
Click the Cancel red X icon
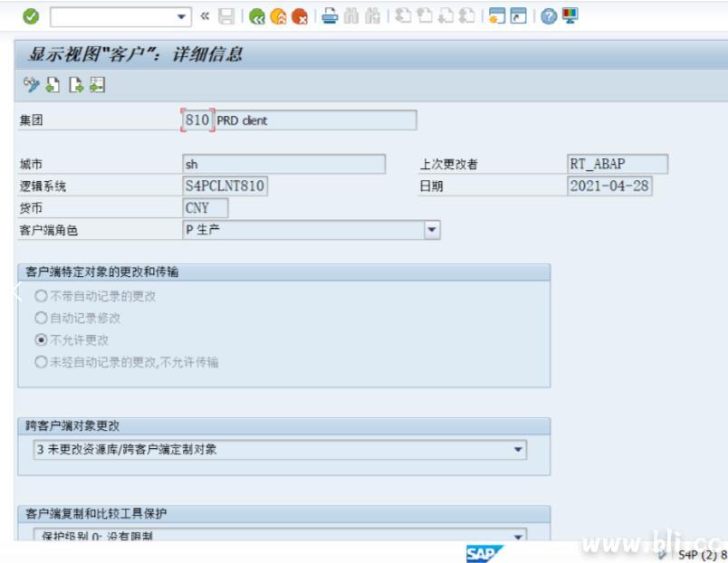coord(301,14)
